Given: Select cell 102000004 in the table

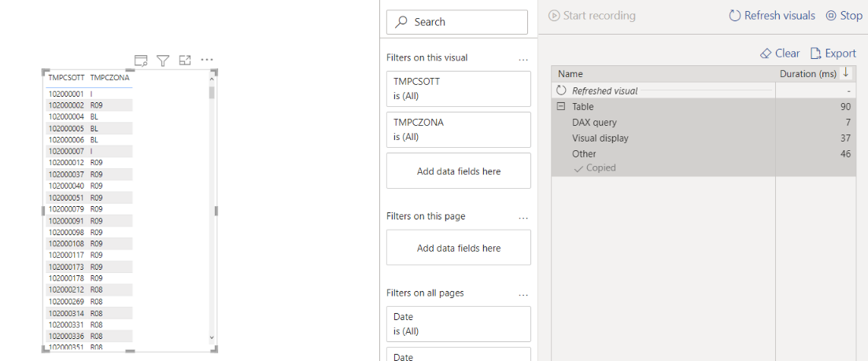Looking at the screenshot, I should point(66,116).
